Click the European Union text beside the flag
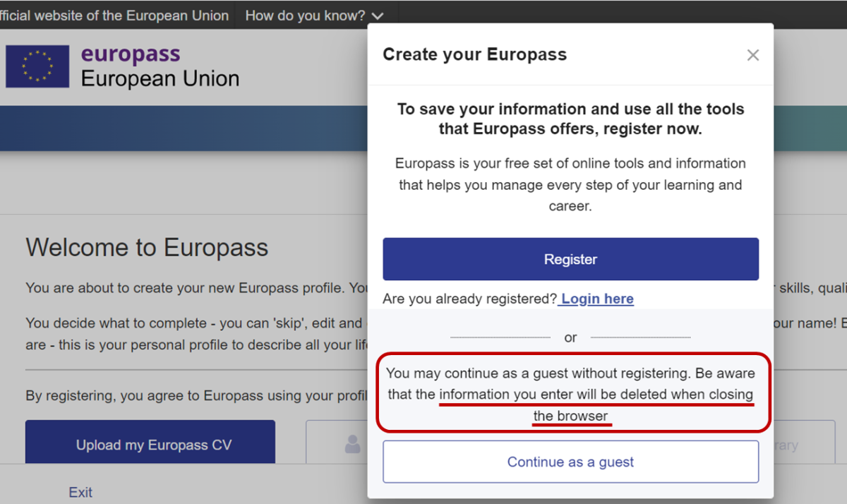This screenshot has width=847, height=504. [160, 78]
